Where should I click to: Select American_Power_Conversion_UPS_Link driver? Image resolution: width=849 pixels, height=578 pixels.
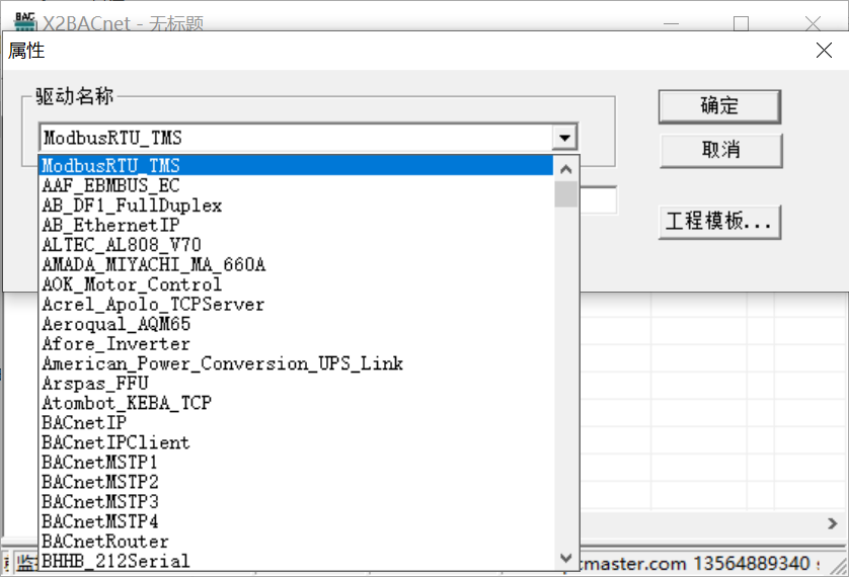point(296,363)
